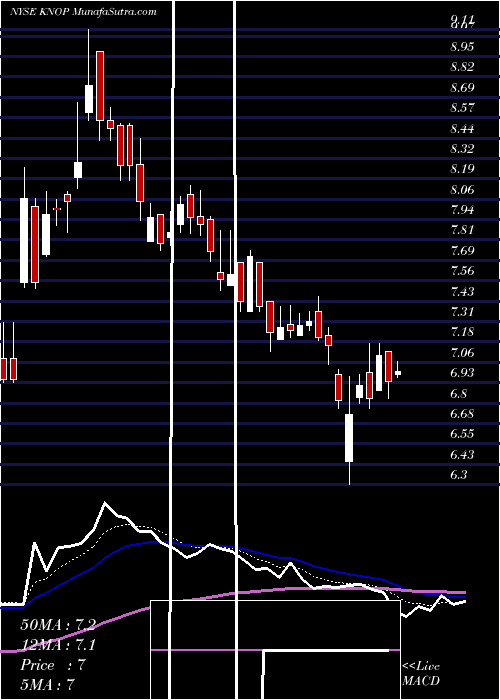
Task: Click the 8.82 price axis label
Action: 462,67
